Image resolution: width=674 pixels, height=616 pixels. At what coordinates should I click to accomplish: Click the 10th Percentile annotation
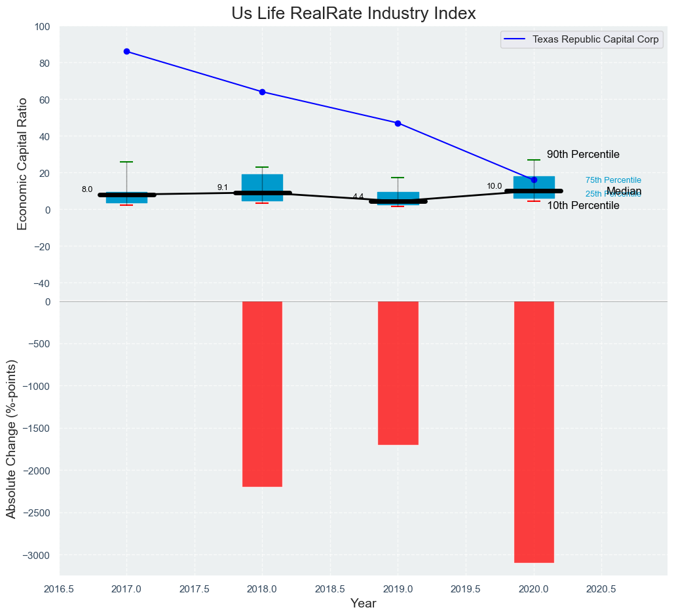[x=583, y=206]
